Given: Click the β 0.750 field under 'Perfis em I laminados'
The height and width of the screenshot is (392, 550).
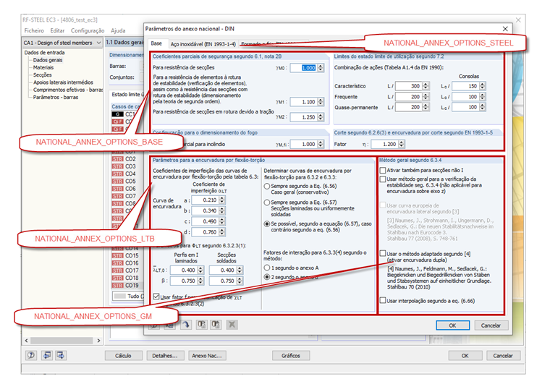Looking at the screenshot, I should point(184,281).
